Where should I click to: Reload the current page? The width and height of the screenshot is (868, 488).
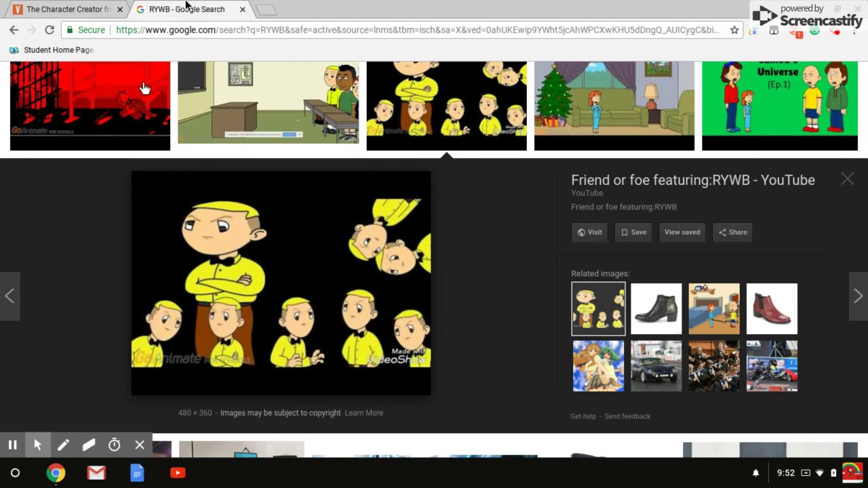50,30
